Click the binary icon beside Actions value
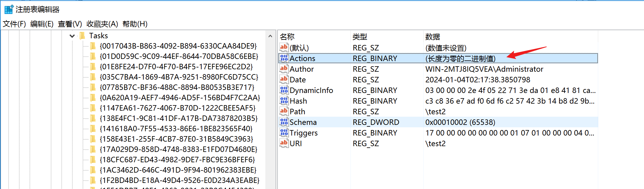 click(284, 58)
